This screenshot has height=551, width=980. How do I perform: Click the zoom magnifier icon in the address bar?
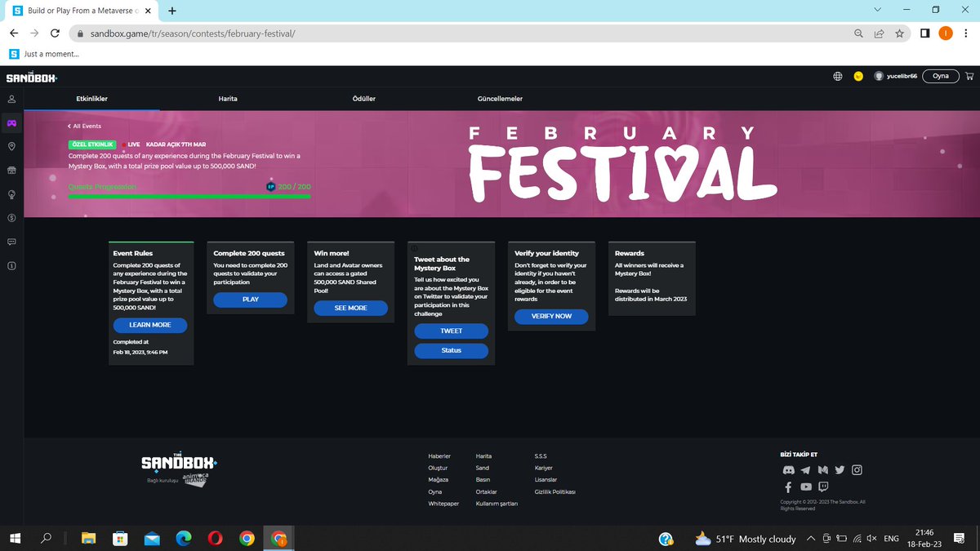coord(858,33)
